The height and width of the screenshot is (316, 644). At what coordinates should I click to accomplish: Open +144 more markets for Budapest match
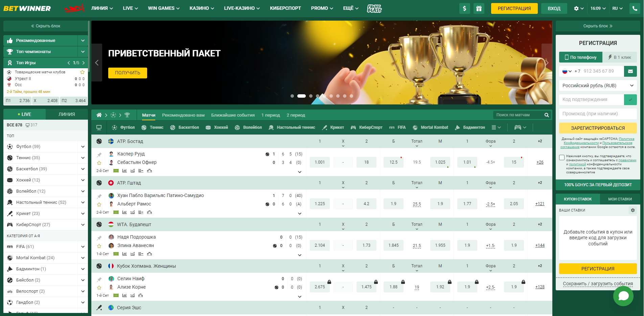click(540, 245)
